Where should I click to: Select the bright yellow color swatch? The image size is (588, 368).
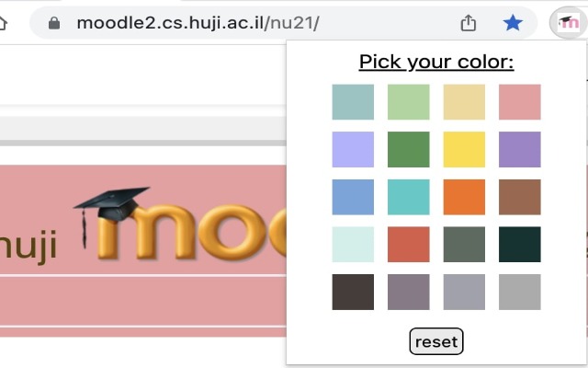coord(465,149)
